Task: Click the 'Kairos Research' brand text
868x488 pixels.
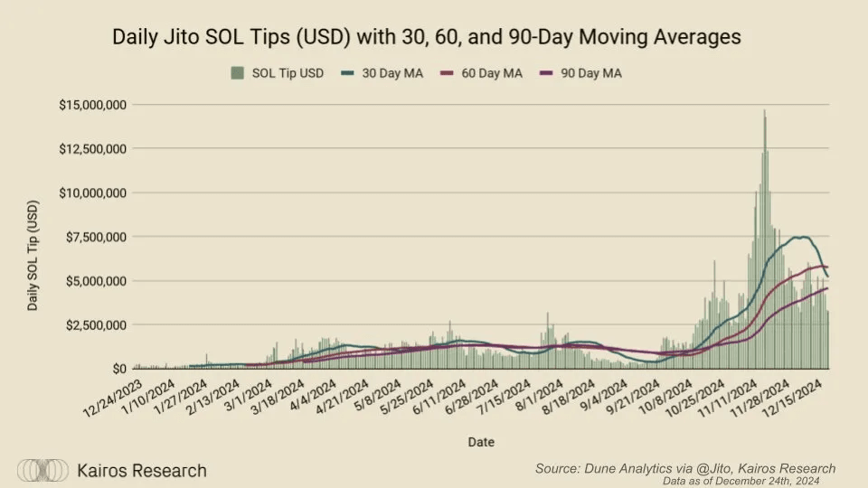Action: (142, 471)
